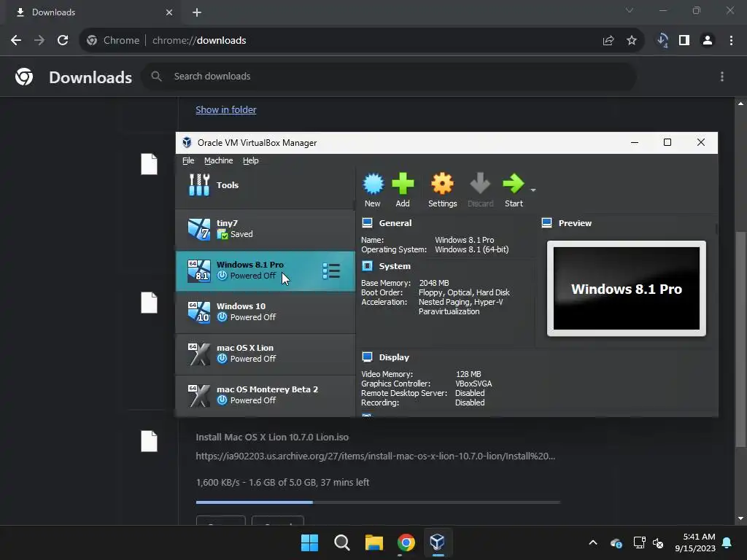Reload the Chrome downloads page
This screenshot has height=560, width=747.
tap(63, 41)
